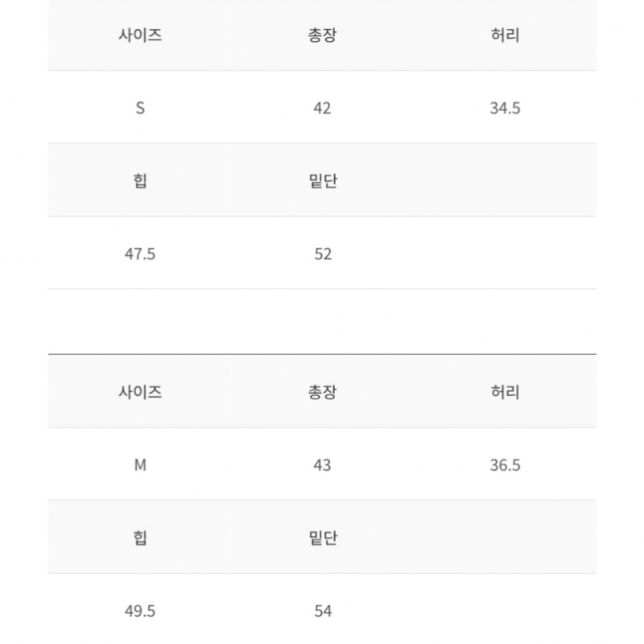Viewport: 644px width, 644px height.
Task: Select the 총장 header in the M table
Action: coord(323,392)
